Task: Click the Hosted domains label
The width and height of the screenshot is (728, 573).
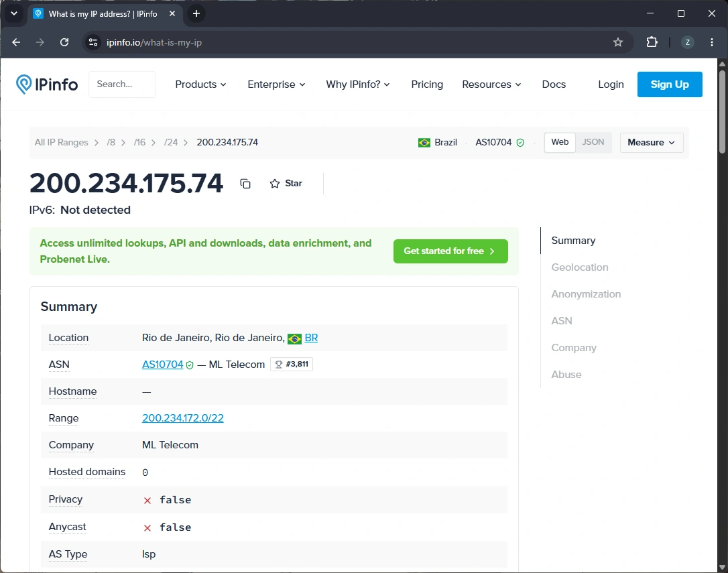Action: click(x=87, y=472)
